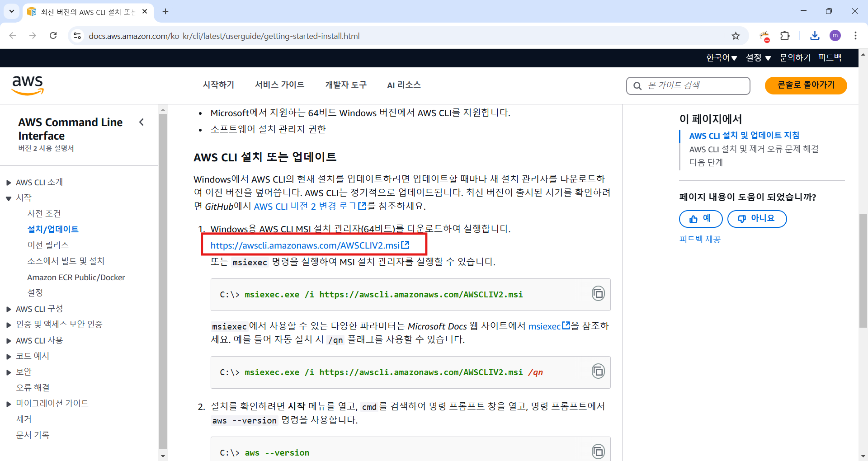The image size is (868, 461).
Task: Click the browser address bar URL
Action: tap(224, 36)
